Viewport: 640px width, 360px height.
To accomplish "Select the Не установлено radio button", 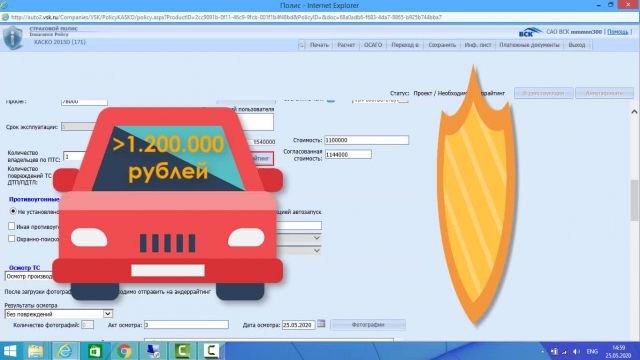I will 13,211.
